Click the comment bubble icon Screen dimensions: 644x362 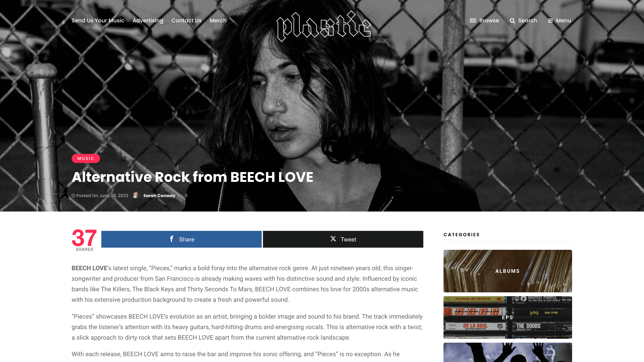click(x=181, y=196)
